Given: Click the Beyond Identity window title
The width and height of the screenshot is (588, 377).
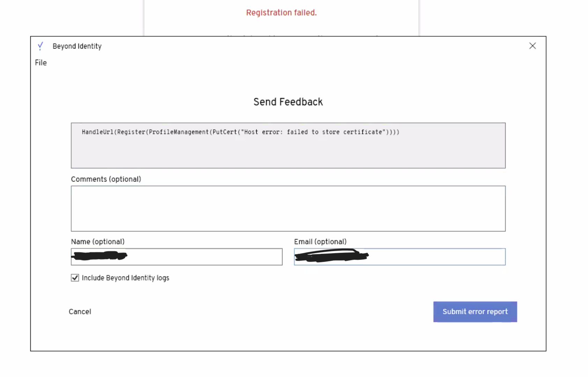Looking at the screenshot, I should [77, 46].
